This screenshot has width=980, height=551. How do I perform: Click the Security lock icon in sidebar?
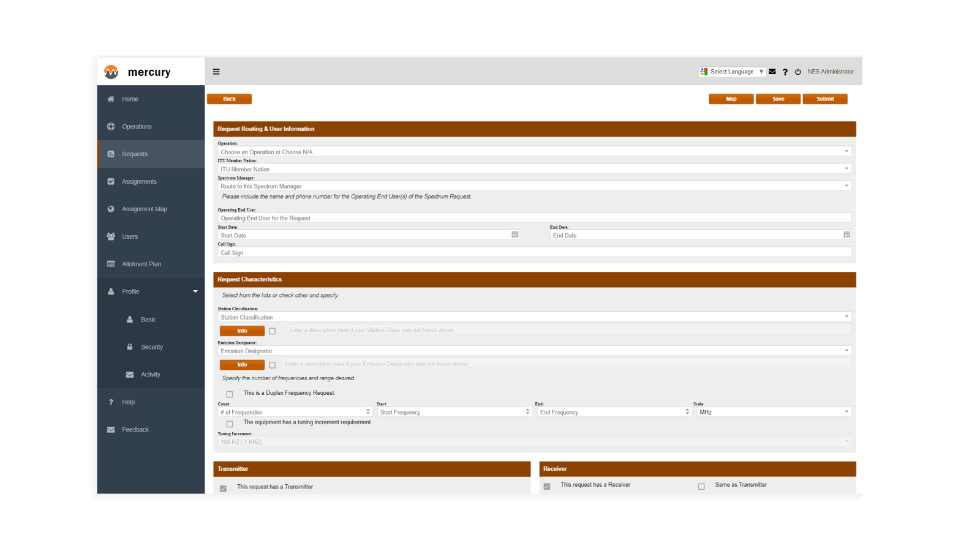pyautogui.click(x=130, y=347)
